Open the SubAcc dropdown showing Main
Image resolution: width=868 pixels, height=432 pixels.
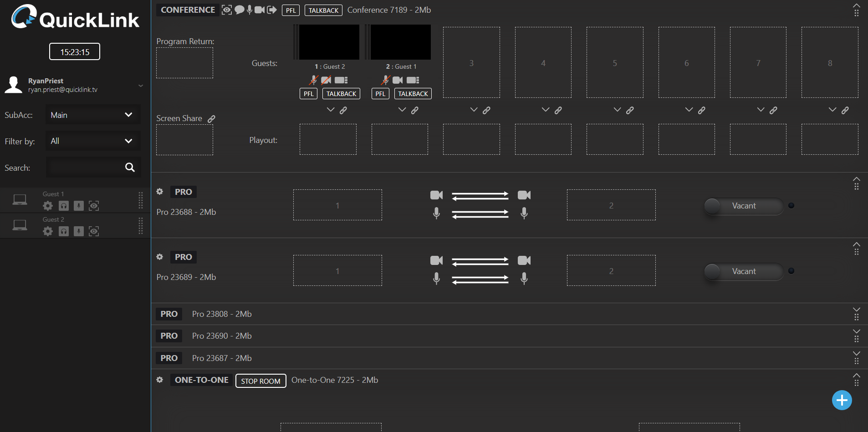[92, 115]
